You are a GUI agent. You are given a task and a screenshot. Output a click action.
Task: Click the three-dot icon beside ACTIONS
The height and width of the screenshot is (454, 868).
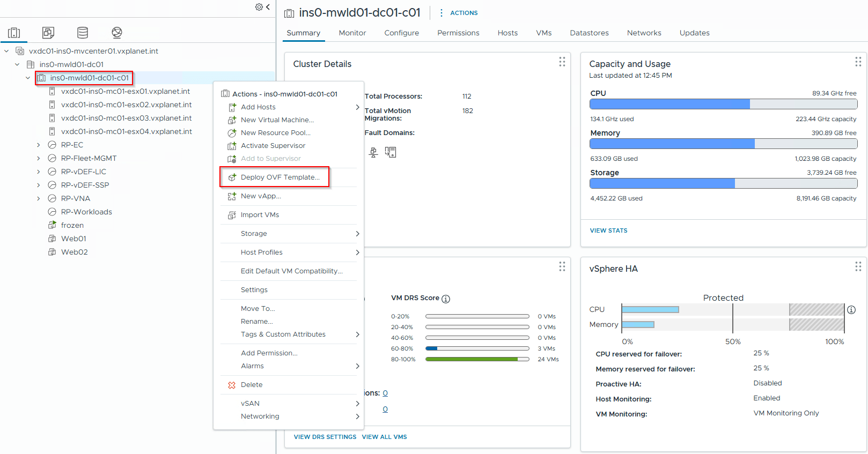point(442,13)
